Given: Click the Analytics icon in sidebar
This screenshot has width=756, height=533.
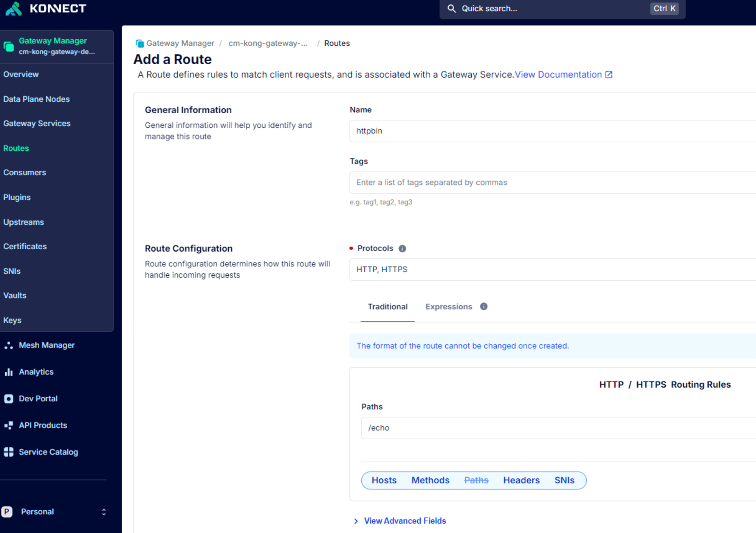Looking at the screenshot, I should (9, 371).
